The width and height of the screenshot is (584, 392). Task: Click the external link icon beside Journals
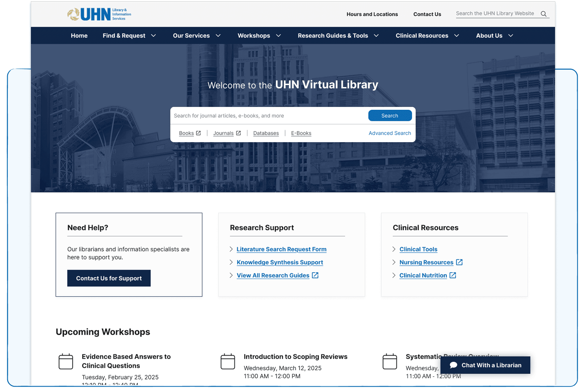[239, 133]
